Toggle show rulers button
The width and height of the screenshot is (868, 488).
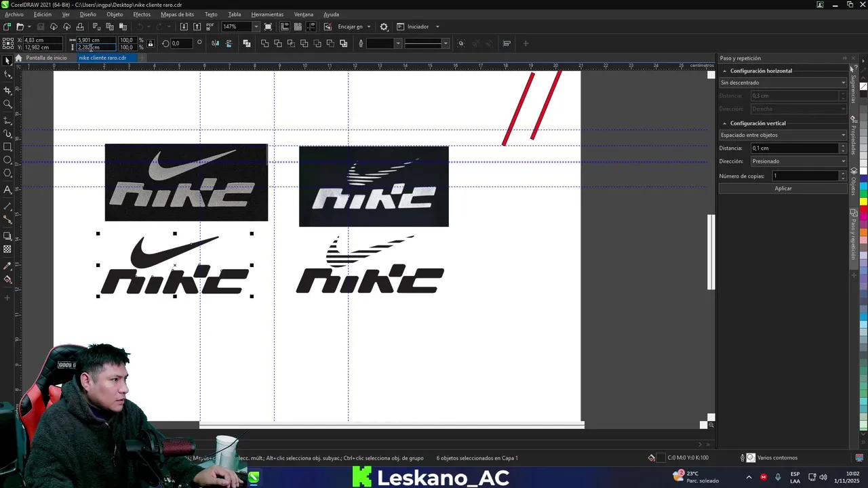(x=284, y=26)
